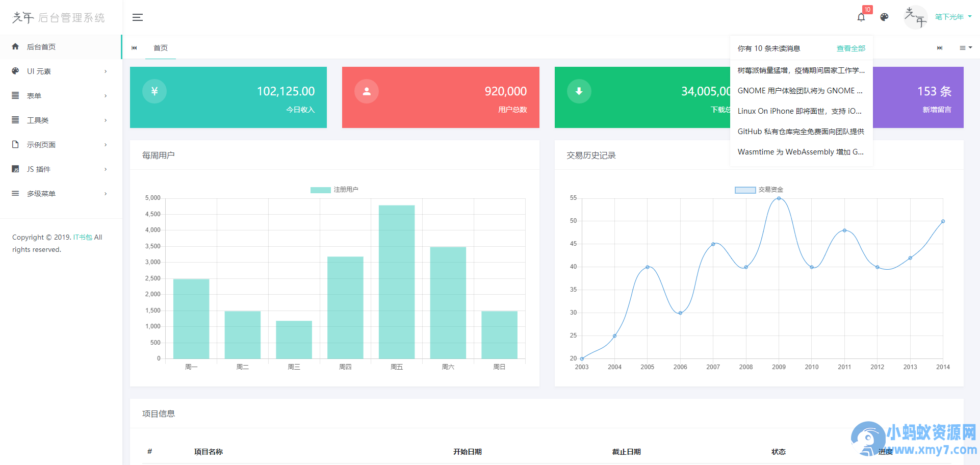980x465 pixels.
Task: Open the UI 元素 sidebar menu
Action: (x=61, y=71)
